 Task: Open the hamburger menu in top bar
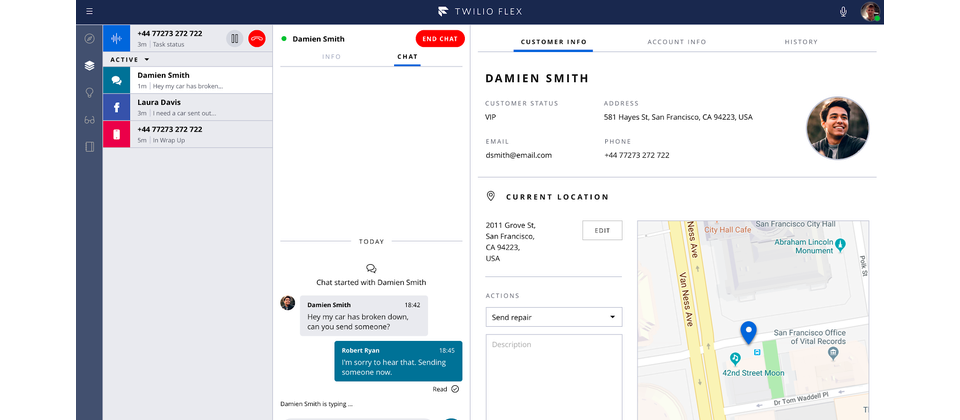(89, 11)
